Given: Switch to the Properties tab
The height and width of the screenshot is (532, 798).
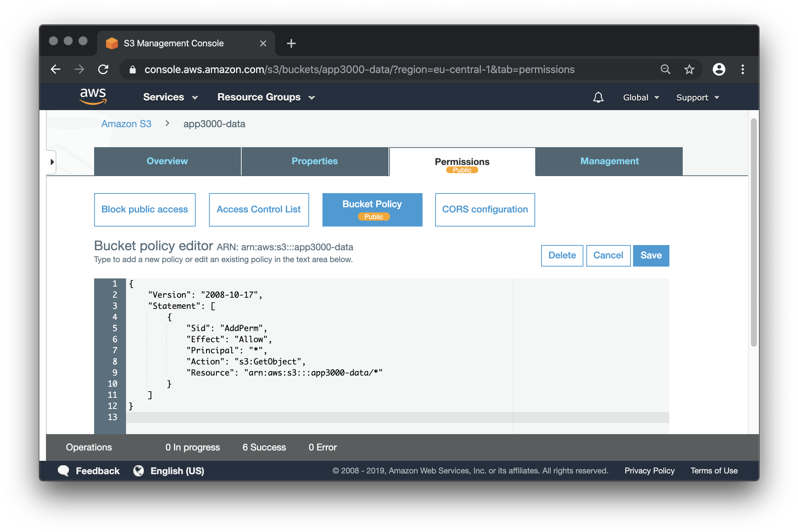Looking at the screenshot, I should (x=315, y=161).
